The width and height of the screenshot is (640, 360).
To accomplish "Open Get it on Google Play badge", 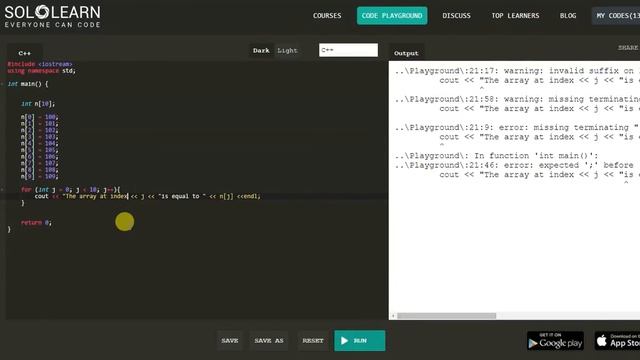I will click(x=555, y=341).
